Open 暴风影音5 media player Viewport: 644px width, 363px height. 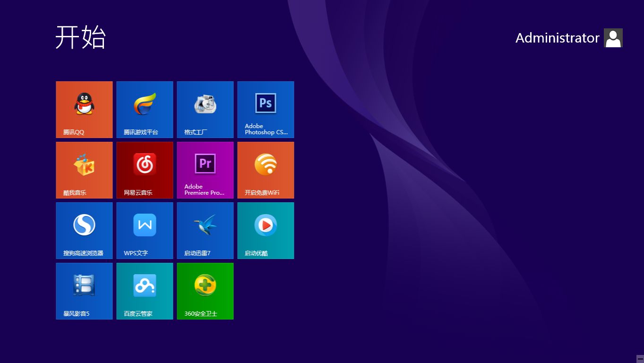[84, 291]
